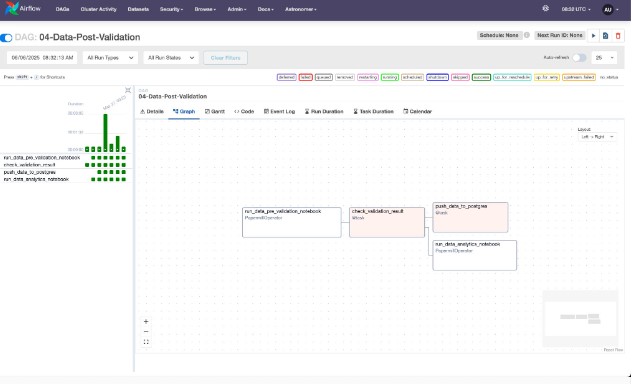Open the Calendar tab
The image size is (634, 384).
(417, 112)
